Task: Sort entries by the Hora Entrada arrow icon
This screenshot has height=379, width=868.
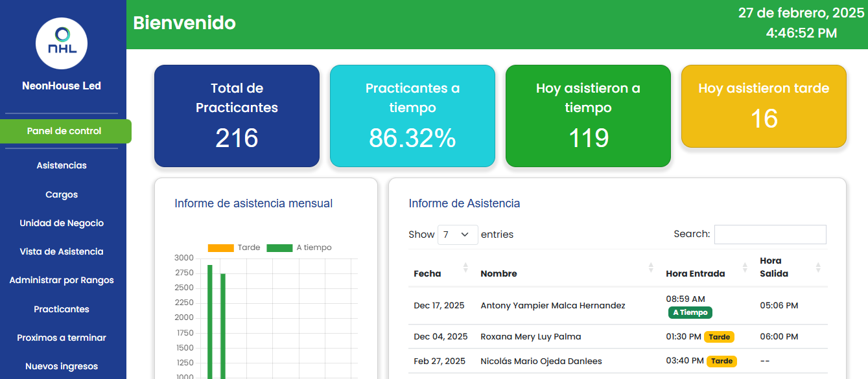Action: pos(744,268)
